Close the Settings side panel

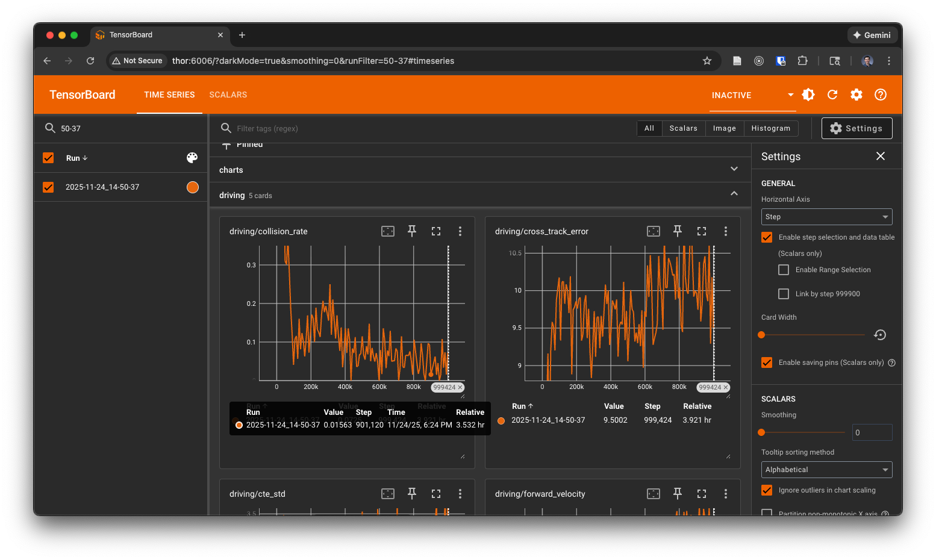click(881, 157)
